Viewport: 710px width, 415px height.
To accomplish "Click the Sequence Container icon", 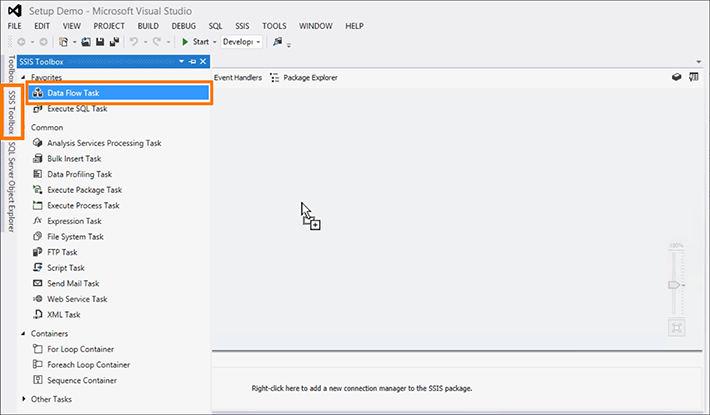I will coord(38,380).
